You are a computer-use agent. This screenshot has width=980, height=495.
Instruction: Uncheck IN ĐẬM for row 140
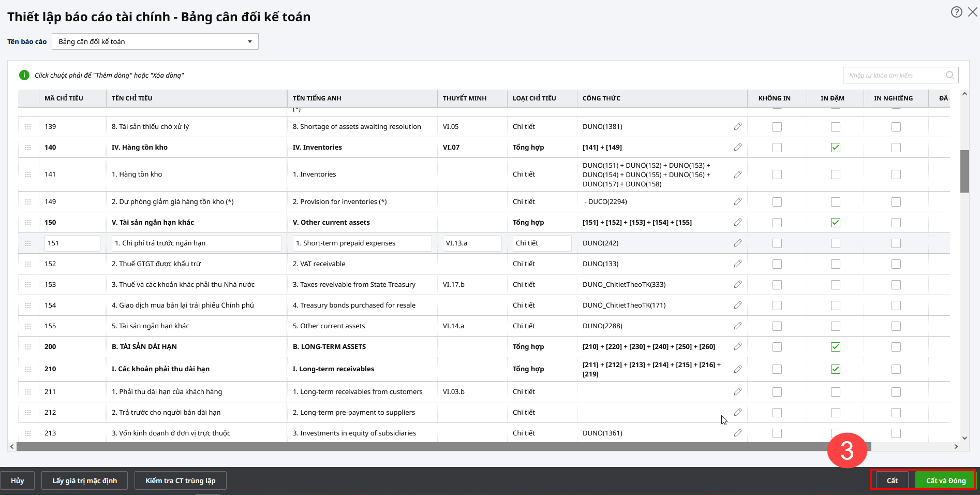[835, 148]
